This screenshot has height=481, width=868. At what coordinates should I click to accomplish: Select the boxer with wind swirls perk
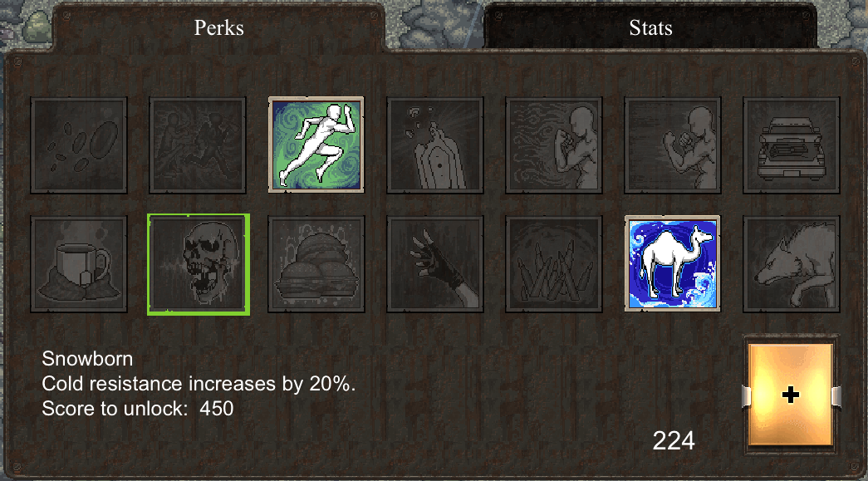(553, 145)
